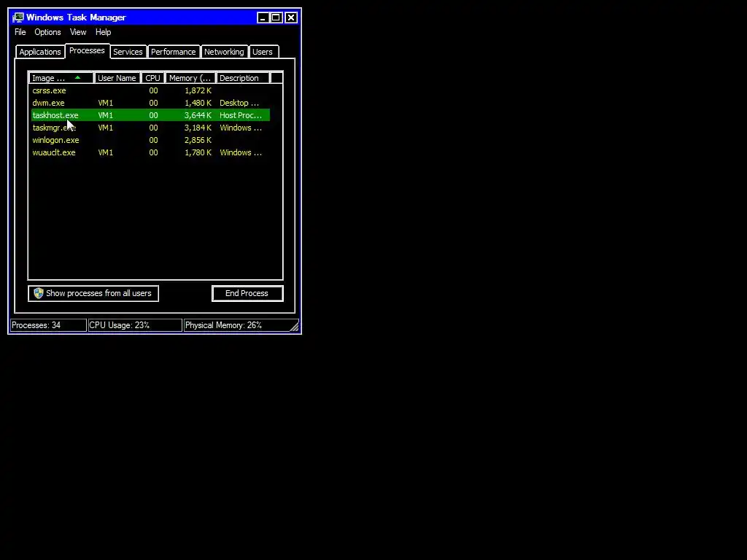Switch to the Services tab

pos(128,52)
